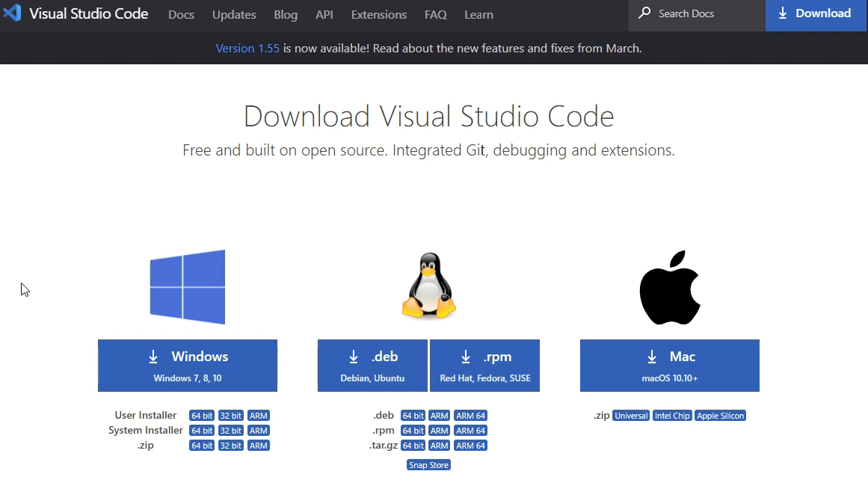The height and width of the screenshot is (480, 868).
Task: Click the Search Docs input field
Action: (697, 14)
